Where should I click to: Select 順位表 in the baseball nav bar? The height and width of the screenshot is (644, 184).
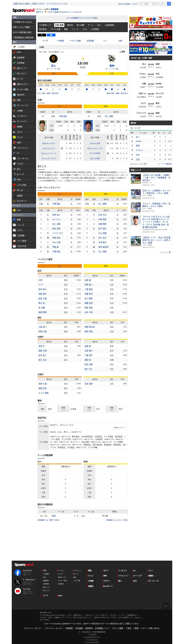point(70,25)
